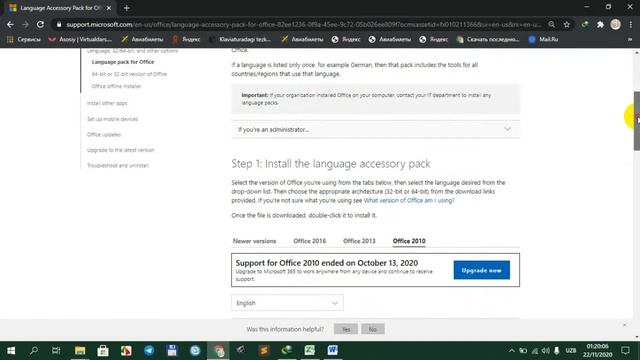Open 'Install other apps' sidebar section
640x360 pixels.
(107, 103)
